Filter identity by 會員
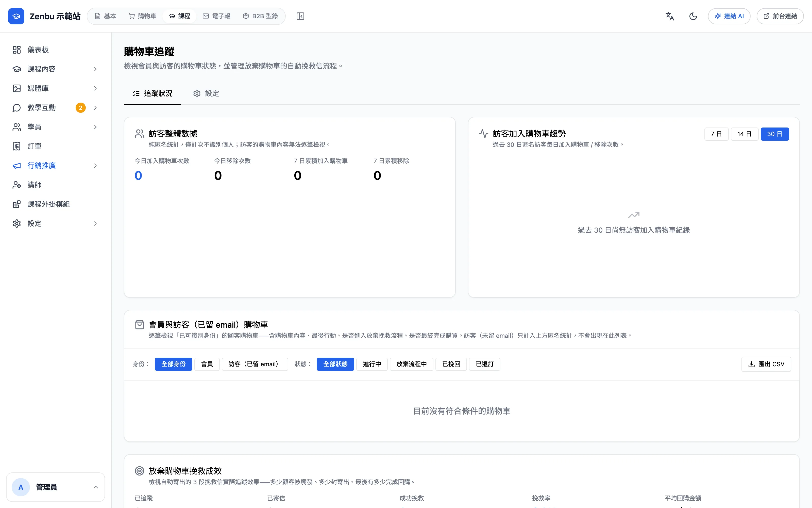This screenshot has width=812, height=508. [207, 364]
